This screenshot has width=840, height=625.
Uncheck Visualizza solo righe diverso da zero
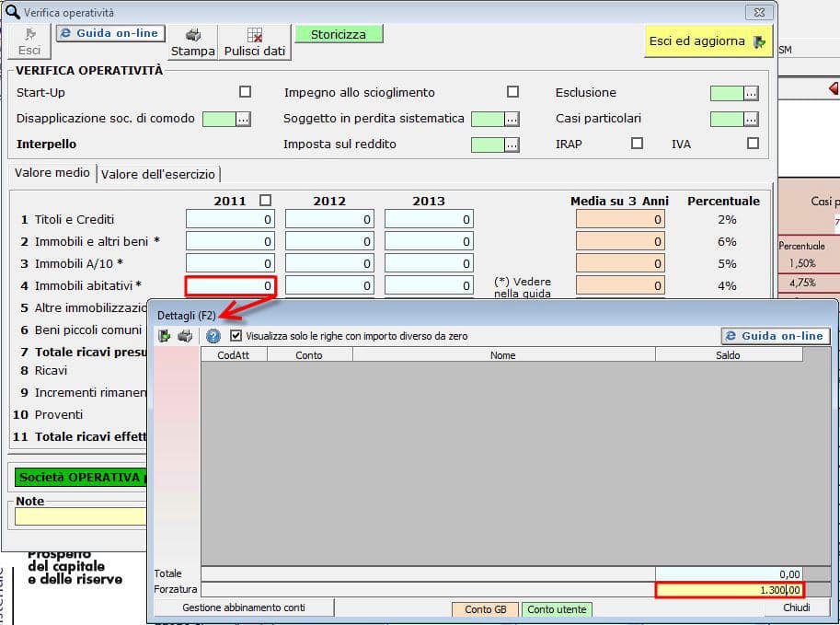click(236, 336)
